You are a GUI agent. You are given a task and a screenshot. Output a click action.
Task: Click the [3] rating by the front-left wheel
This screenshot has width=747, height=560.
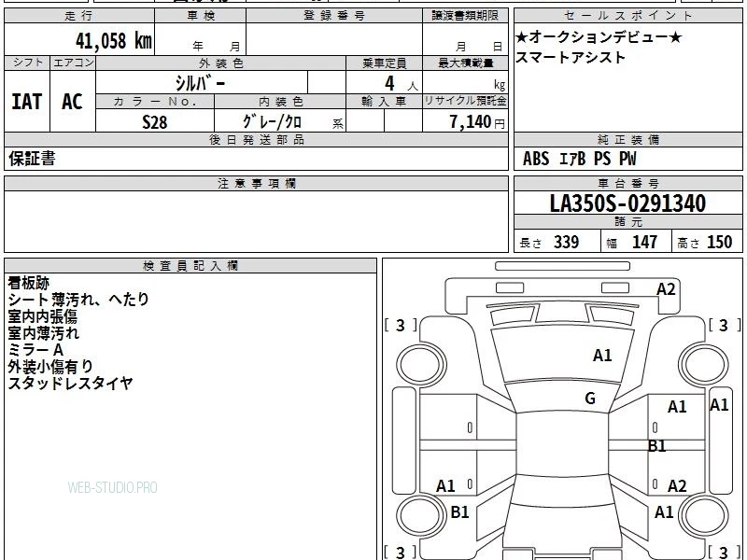(x=401, y=325)
